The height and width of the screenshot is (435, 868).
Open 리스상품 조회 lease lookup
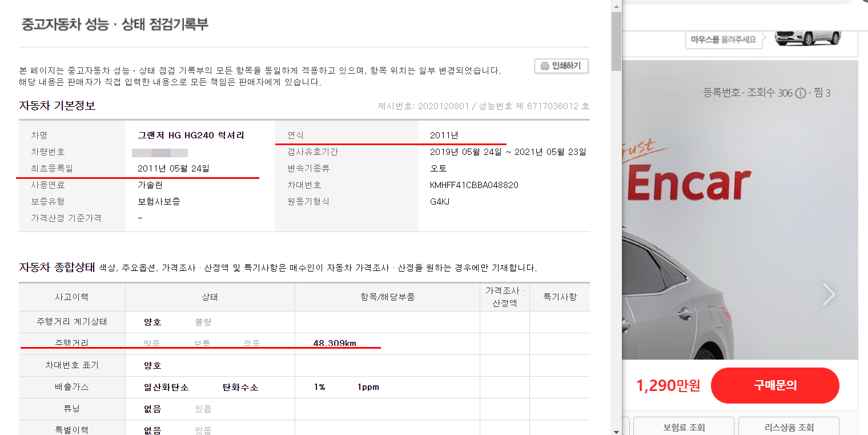[789, 427]
